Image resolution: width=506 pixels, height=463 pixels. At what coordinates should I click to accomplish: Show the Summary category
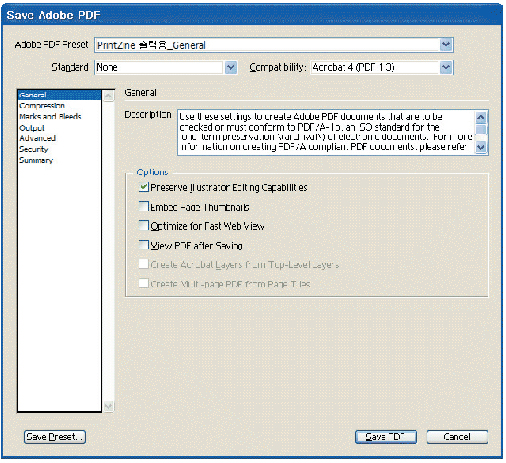[x=36, y=160]
